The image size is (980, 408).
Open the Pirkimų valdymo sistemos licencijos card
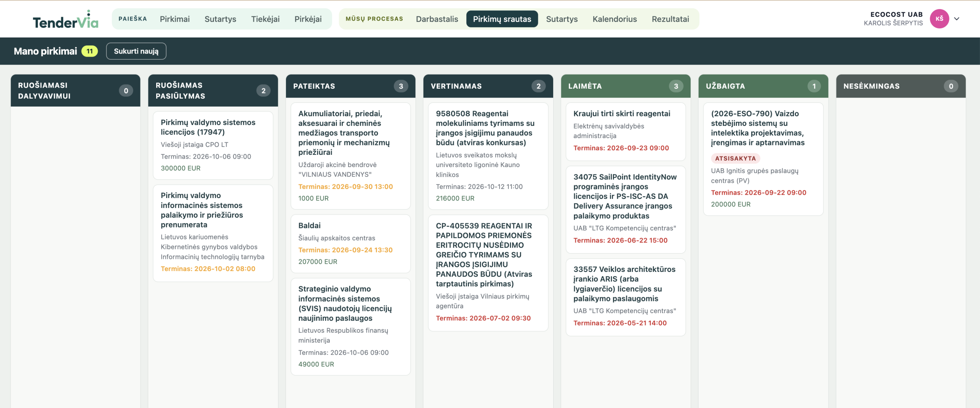click(x=213, y=145)
